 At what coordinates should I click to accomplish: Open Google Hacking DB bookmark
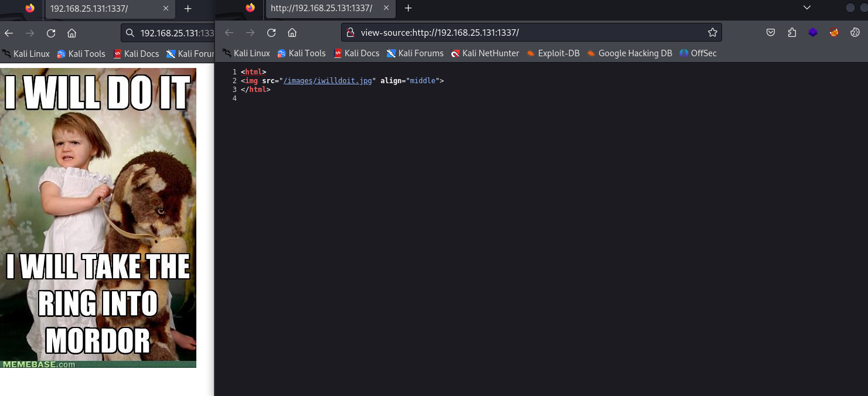(629, 53)
